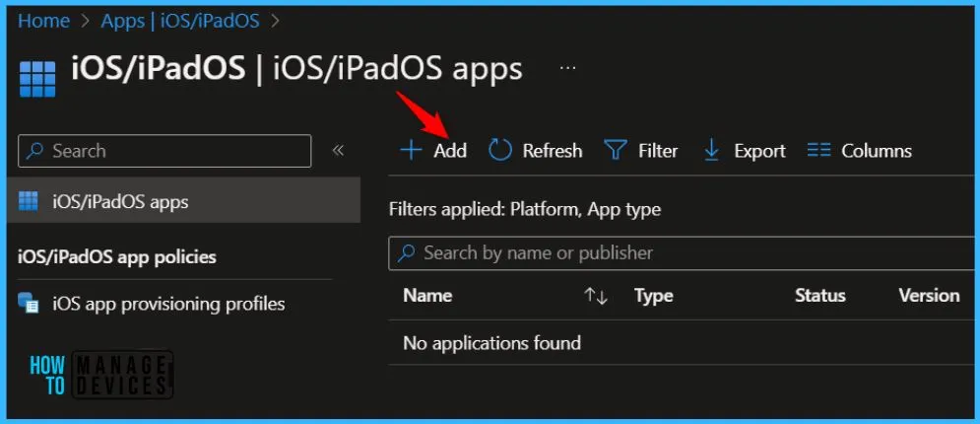Sort by Name column arrows

(596, 297)
